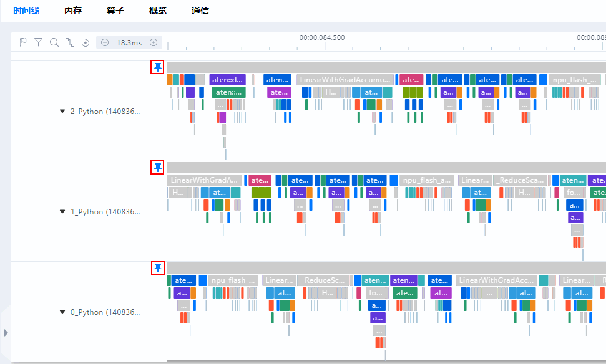This screenshot has height=364, width=606.
Task: Click the circular reset view icon
Action: 86,43
